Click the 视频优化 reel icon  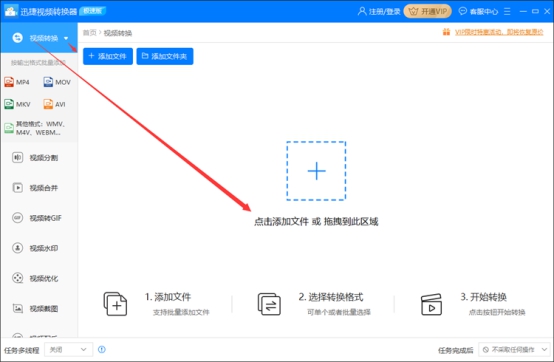(x=17, y=278)
